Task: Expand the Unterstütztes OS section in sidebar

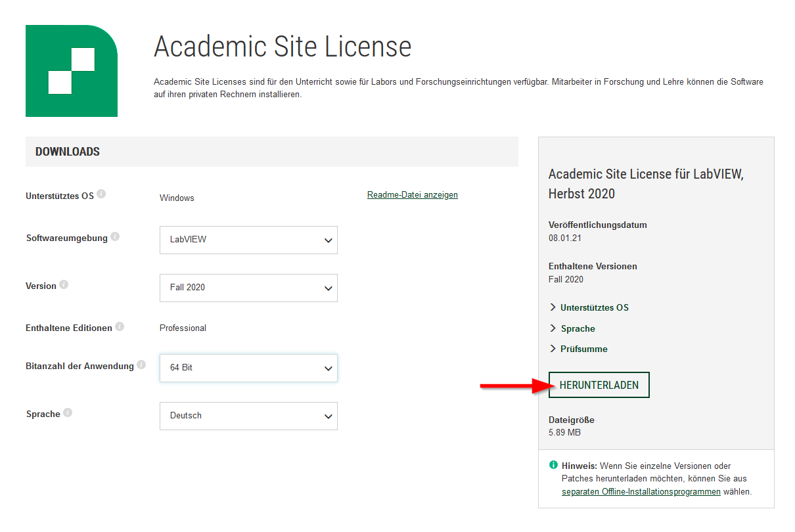Action: [589, 307]
